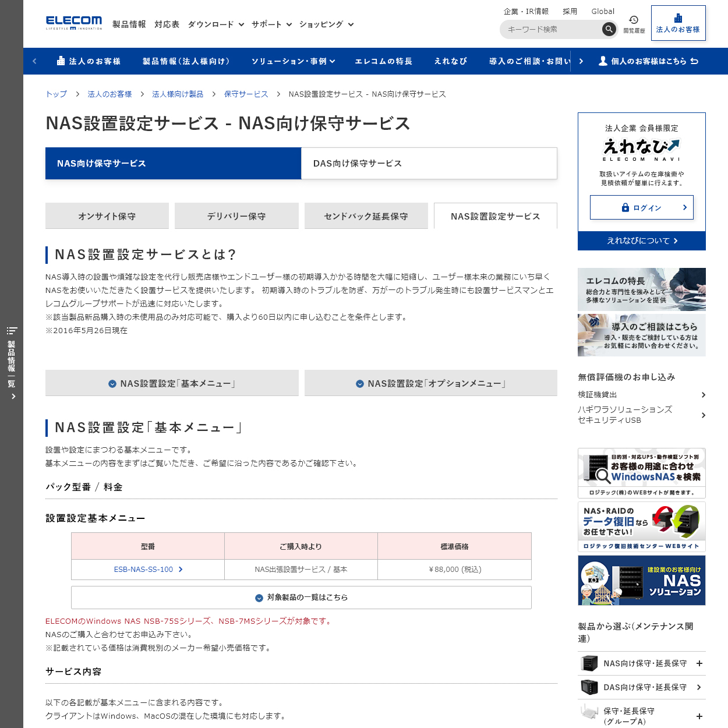Open 導入のご相談はこちら banner
Image resolution: width=728 pixels, height=728 pixels.
coord(642,335)
